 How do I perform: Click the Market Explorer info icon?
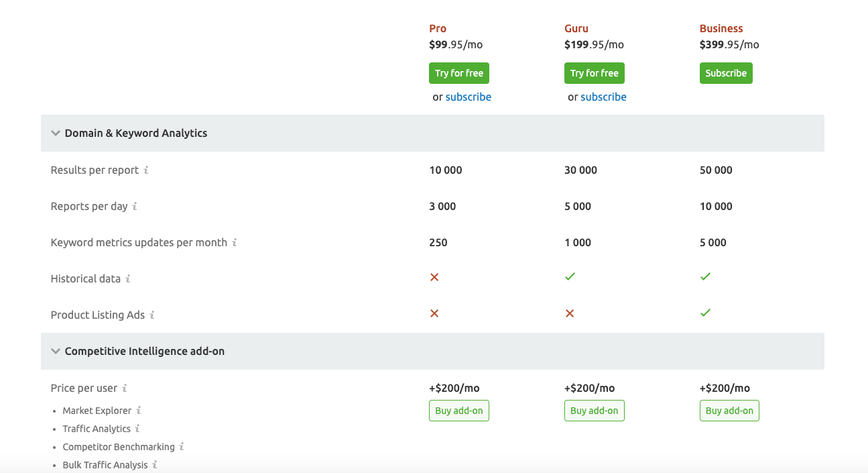tap(138, 411)
